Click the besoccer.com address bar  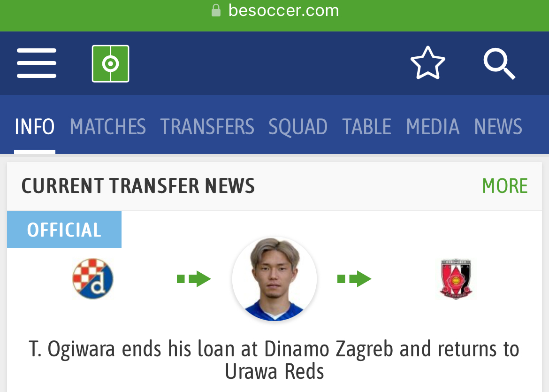274,10
